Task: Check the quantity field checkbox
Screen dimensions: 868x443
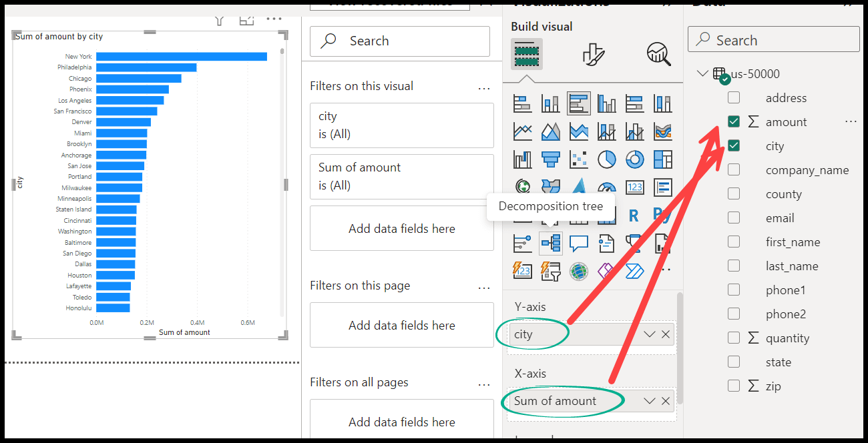Action: pyautogui.click(x=734, y=338)
